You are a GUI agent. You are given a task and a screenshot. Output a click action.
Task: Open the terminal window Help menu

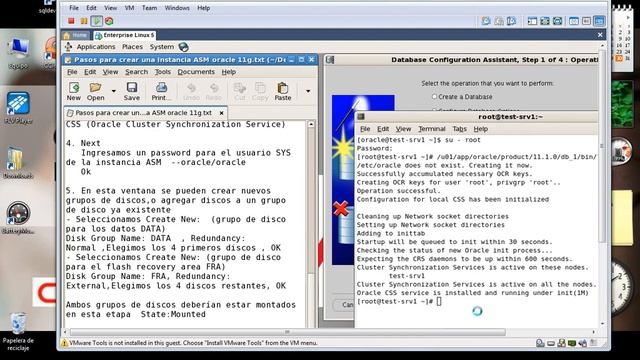point(481,129)
